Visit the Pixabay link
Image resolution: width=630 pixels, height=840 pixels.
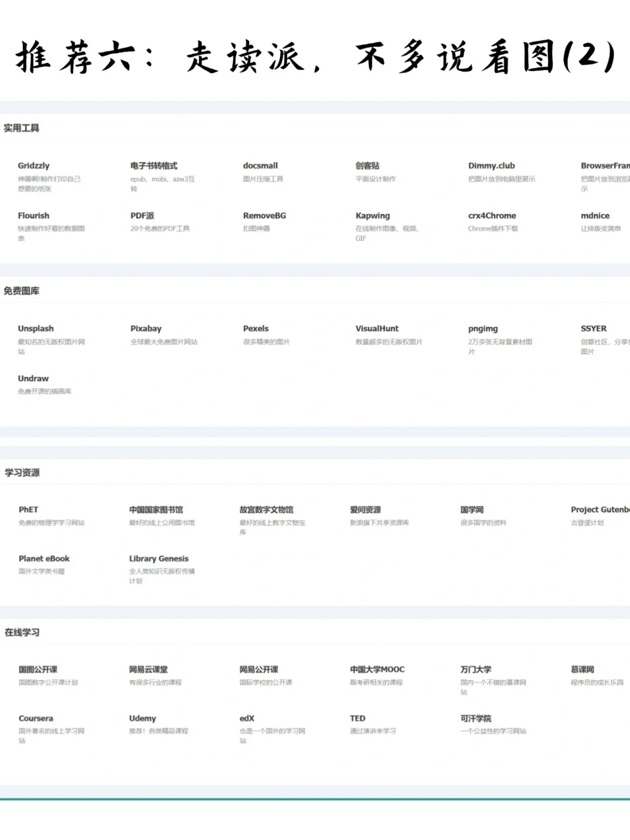[x=146, y=328]
